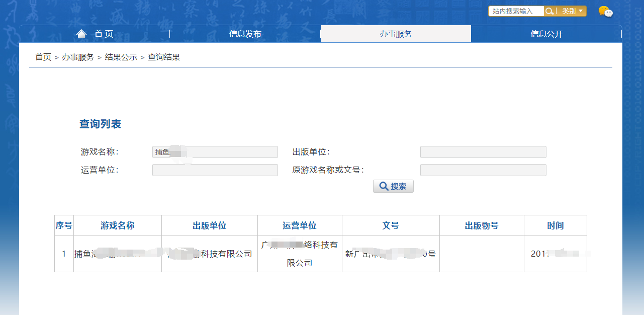Screen dimensions: 644x315
Task: Click 办事服务 in the breadcrumb trail
Action: (x=78, y=57)
